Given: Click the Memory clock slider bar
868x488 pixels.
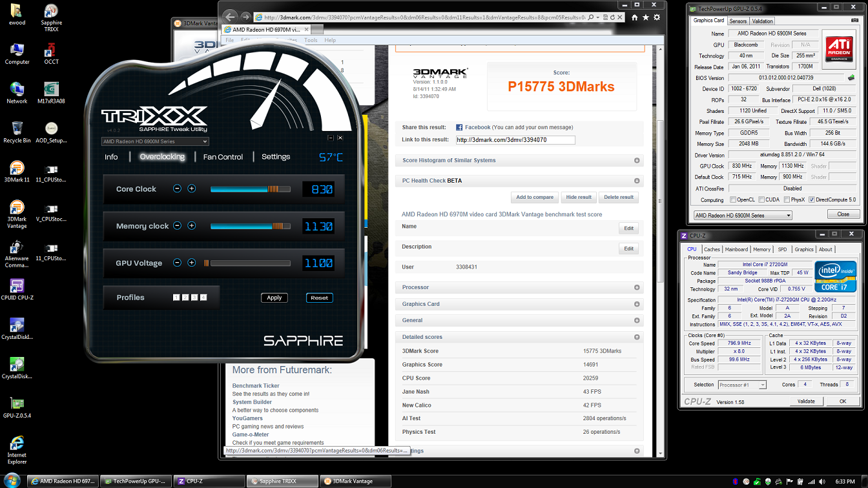Looking at the screenshot, I should coord(251,226).
